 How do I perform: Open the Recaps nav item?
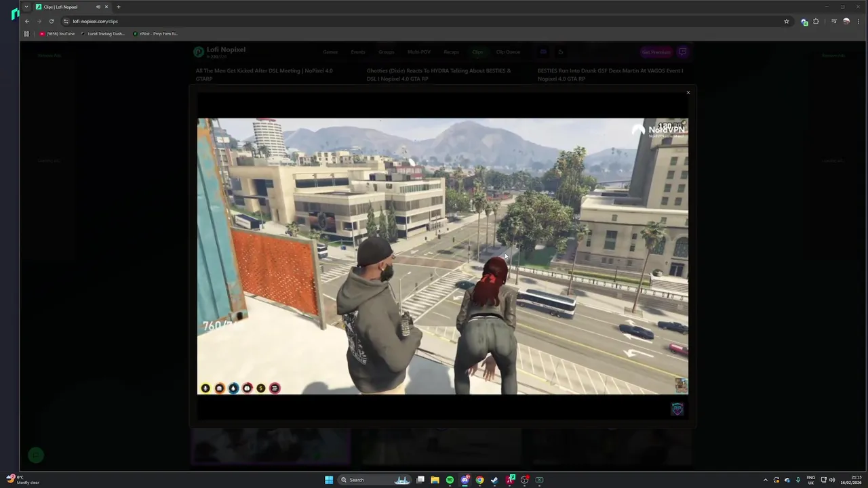[x=452, y=52]
